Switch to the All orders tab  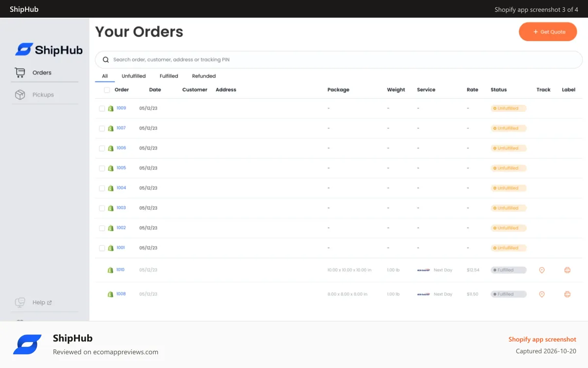pos(105,76)
